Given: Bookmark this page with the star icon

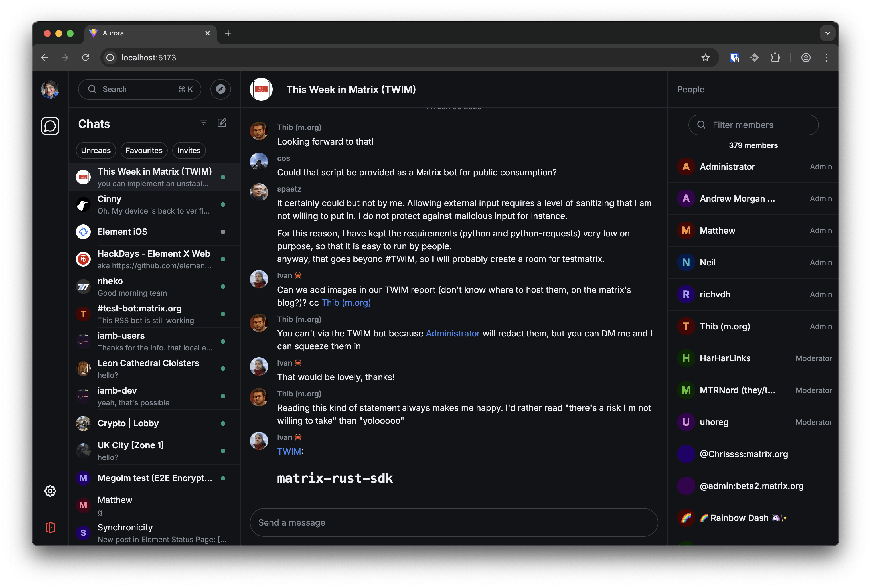Looking at the screenshot, I should pos(705,58).
